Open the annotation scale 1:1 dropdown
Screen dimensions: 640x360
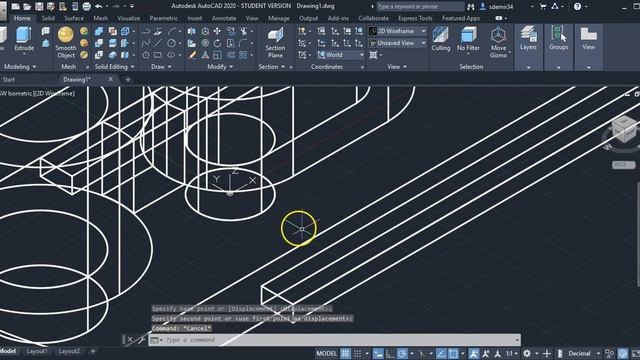pos(511,353)
